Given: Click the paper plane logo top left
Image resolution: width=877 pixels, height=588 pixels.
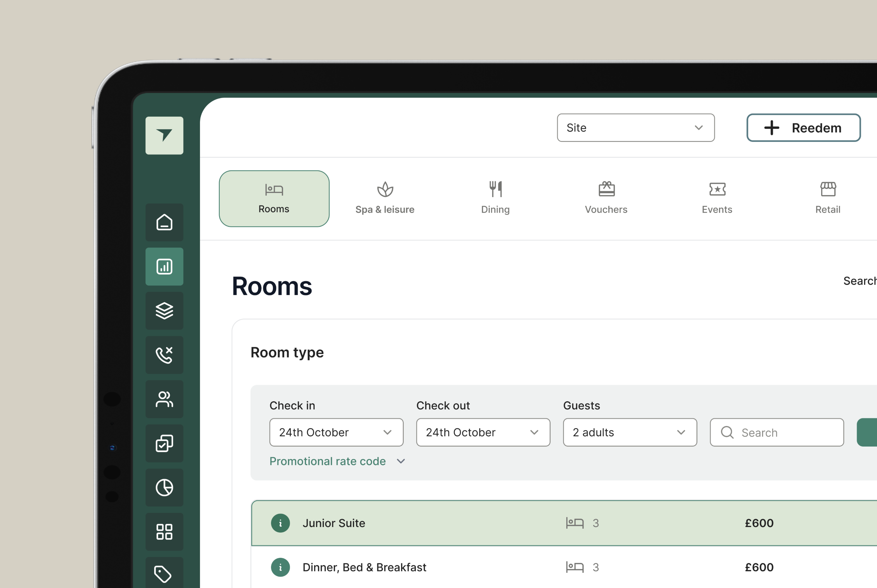Looking at the screenshot, I should point(164,135).
